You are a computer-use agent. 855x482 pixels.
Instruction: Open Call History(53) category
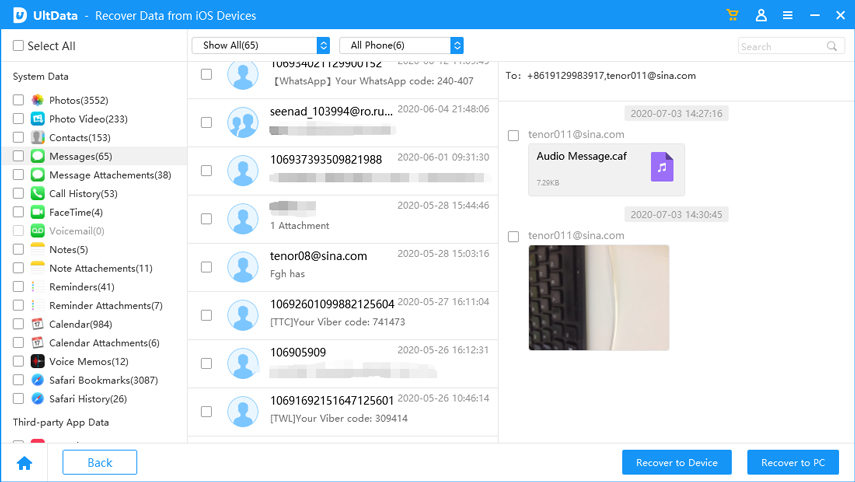82,194
